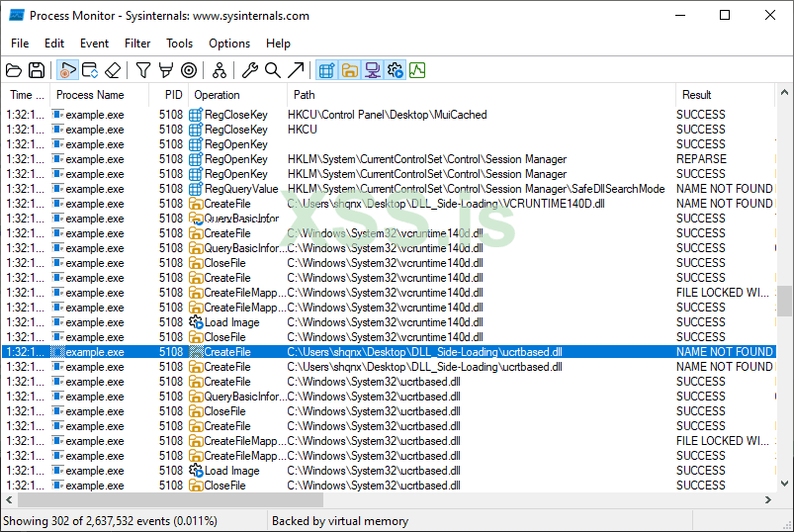Click the folder icon of VCRUNTIME140D.dll CreateFile row
The width and height of the screenshot is (794, 532).
point(196,204)
